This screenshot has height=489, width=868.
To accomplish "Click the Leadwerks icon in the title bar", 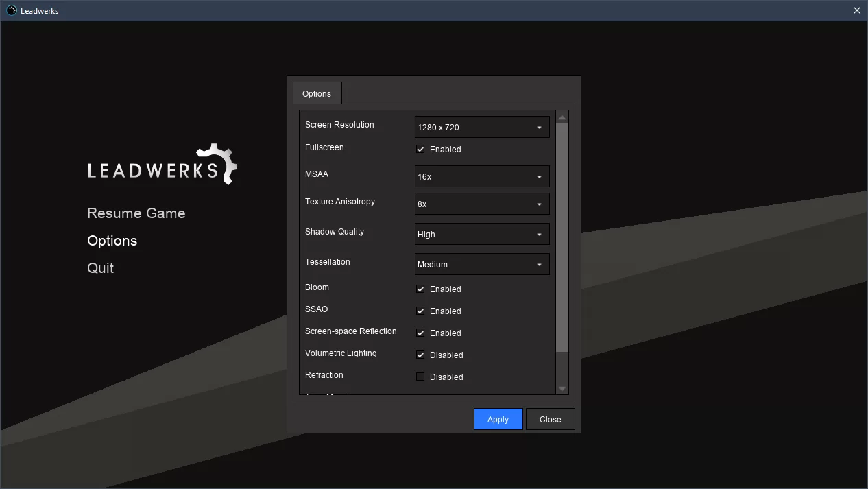I will coord(11,10).
